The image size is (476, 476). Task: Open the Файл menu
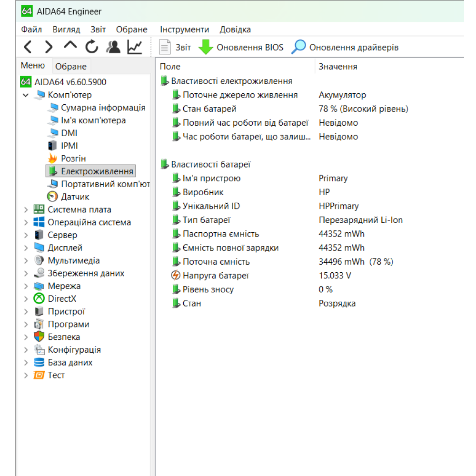(31, 30)
